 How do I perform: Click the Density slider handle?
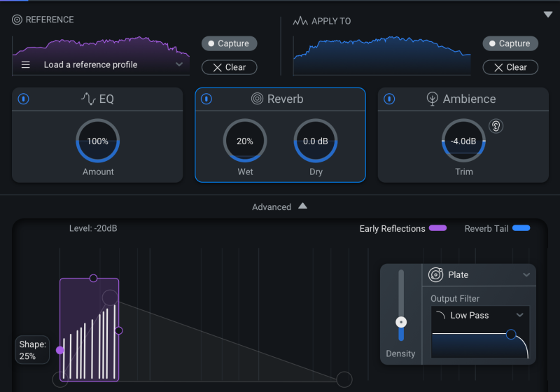401,322
